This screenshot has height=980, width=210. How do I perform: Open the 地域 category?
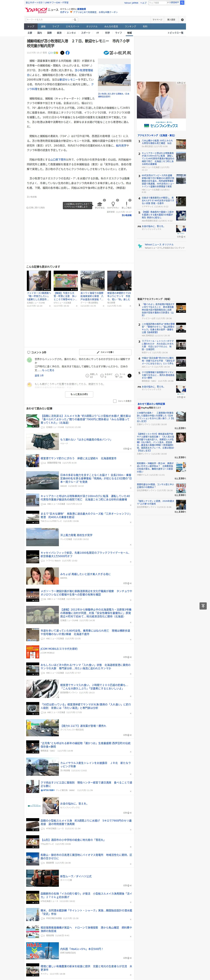pos(130,33)
